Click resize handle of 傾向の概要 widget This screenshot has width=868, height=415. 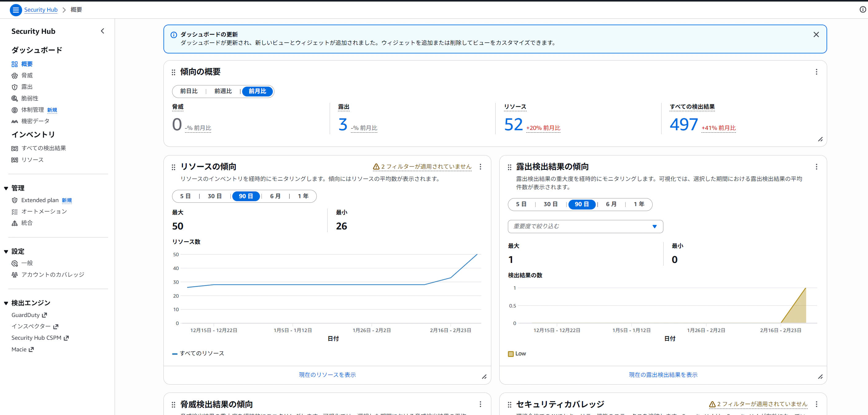[820, 139]
